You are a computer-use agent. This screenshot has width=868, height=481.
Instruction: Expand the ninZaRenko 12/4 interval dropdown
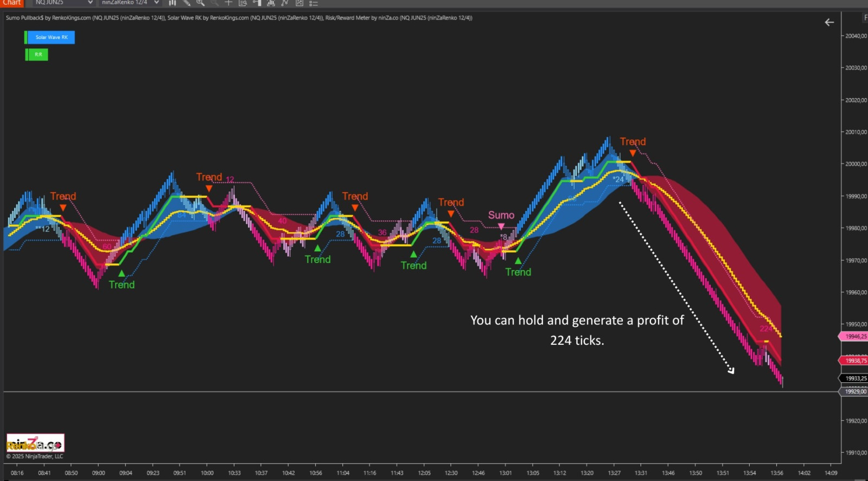point(130,3)
